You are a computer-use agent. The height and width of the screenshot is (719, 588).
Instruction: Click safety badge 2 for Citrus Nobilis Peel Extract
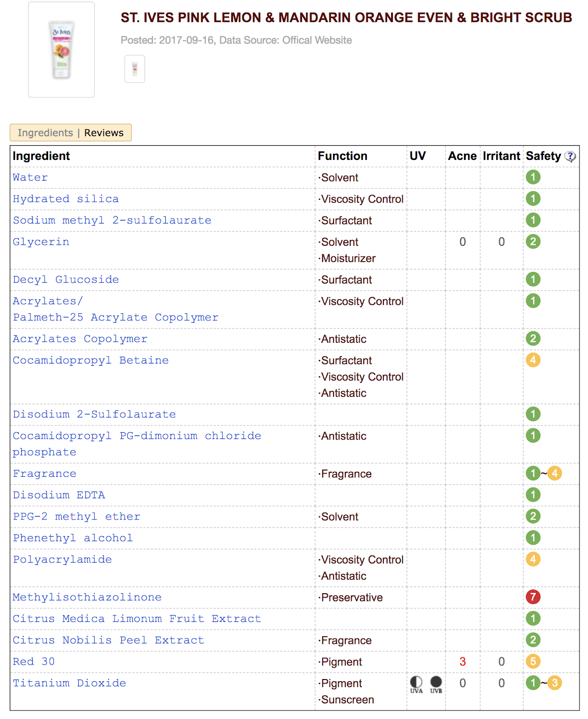point(533,640)
